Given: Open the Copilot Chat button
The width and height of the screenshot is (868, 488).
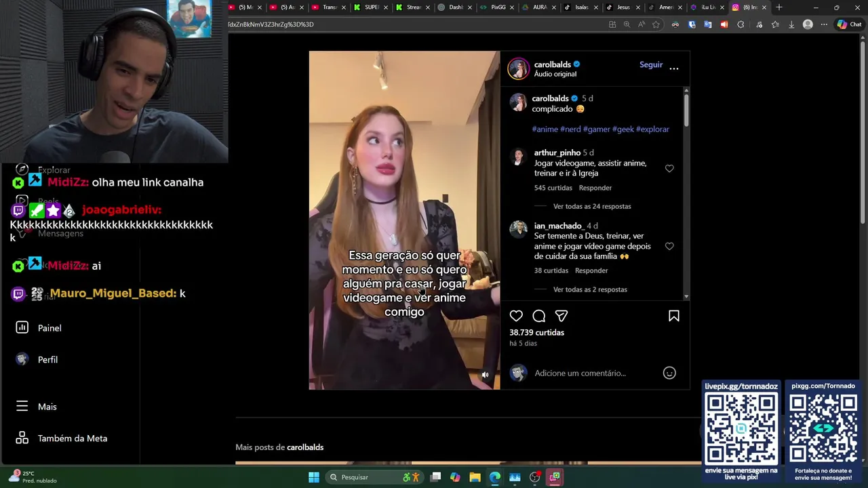Looking at the screenshot, I should 849,24.
